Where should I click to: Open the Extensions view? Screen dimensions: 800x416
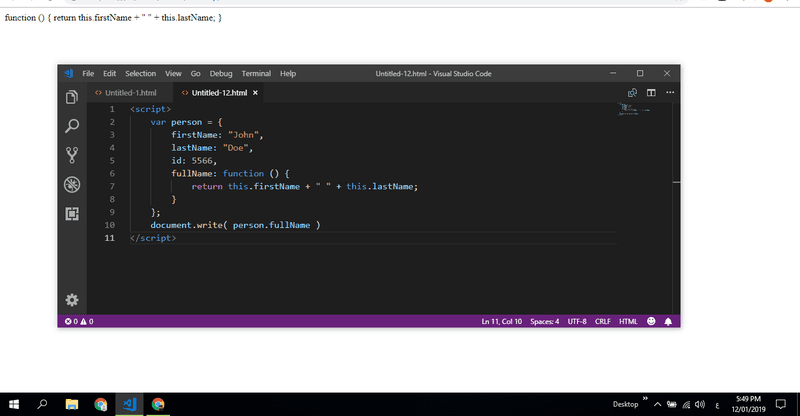point(72,213)
